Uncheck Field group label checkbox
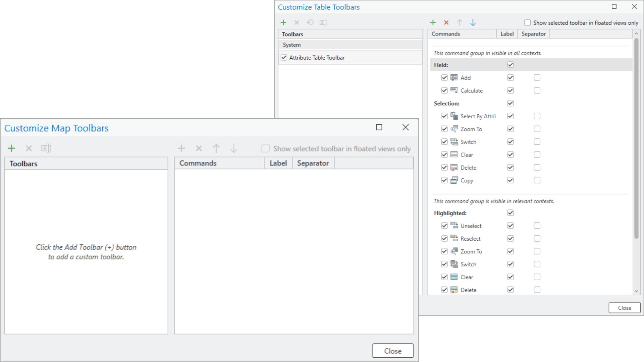Viewport: 644px width, 362px height. 511,65
